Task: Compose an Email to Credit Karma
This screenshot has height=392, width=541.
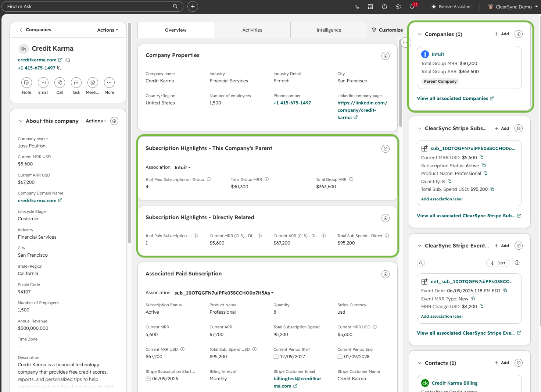Action: [x=43, y=83]
